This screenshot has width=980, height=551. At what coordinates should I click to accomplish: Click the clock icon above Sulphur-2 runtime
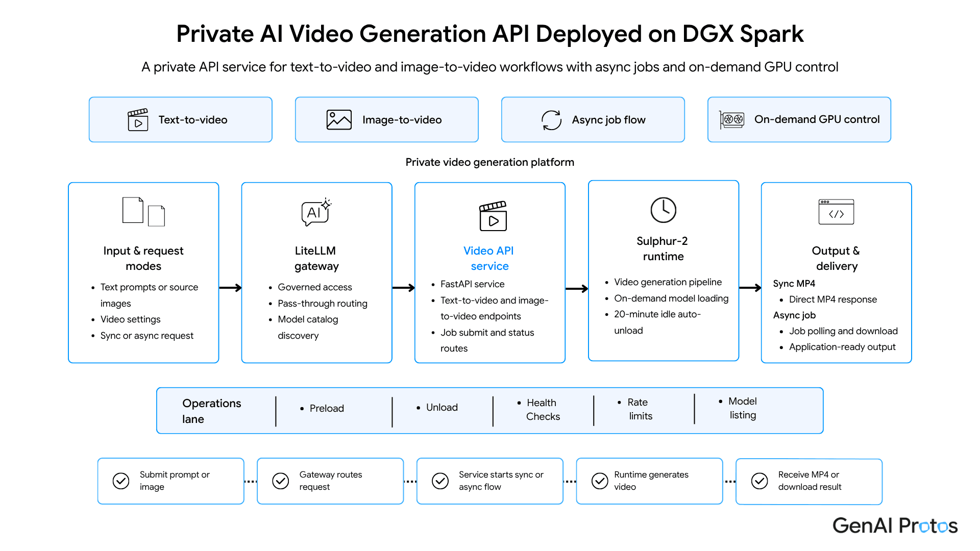point(663,210)
